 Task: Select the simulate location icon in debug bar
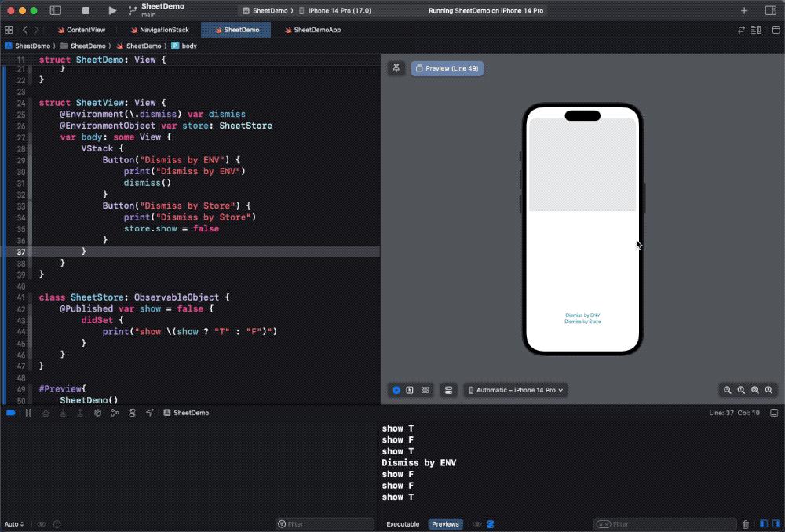(149, 412)
